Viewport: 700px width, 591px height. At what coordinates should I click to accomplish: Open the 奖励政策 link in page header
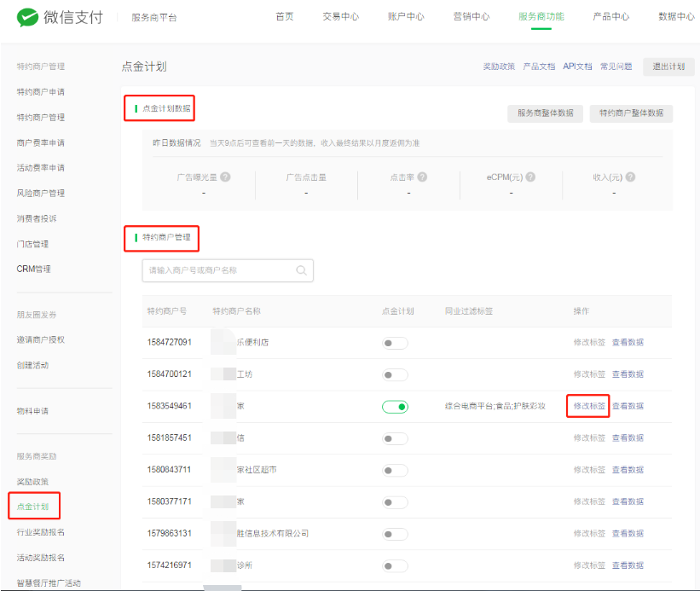coord(499,67)
